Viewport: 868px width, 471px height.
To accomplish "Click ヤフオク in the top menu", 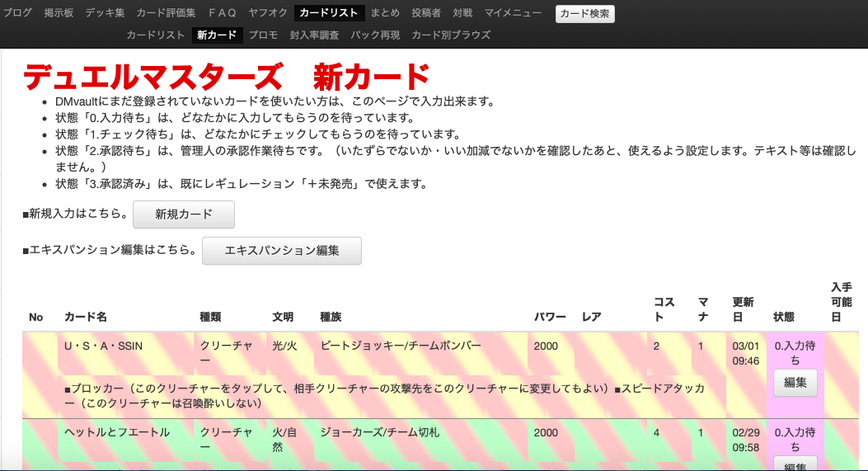I will point(268,12).
